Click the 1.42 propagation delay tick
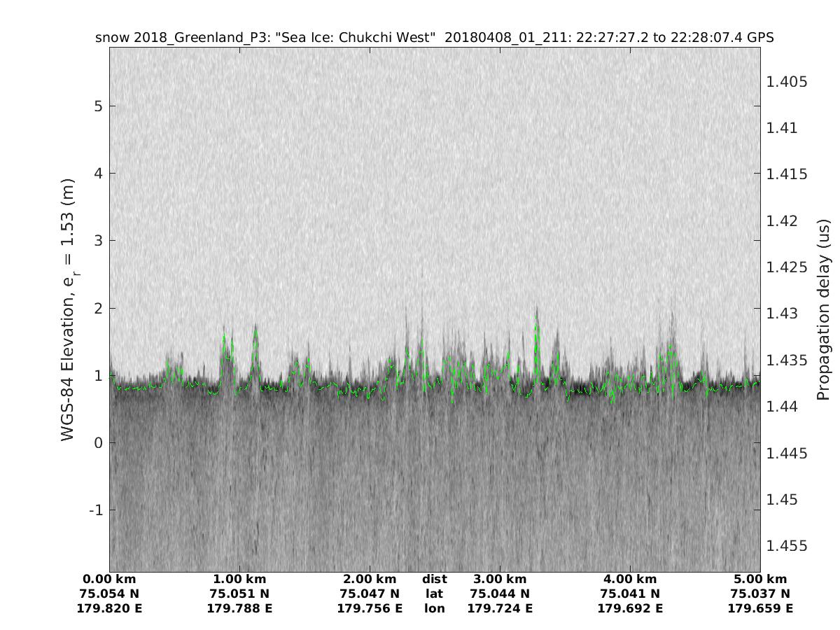This screenshot has width=840, height=630. pos(784,221)
